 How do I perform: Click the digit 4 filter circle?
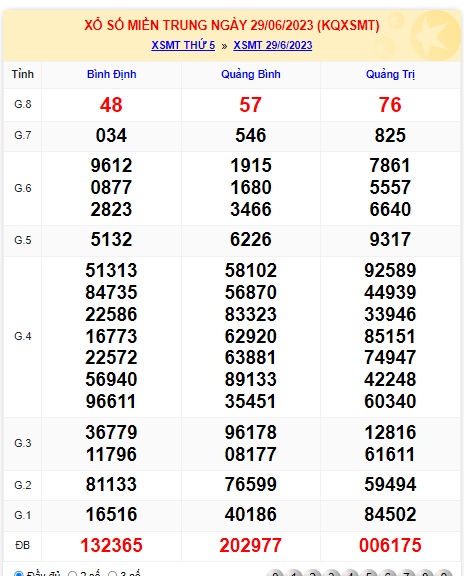pyautogui.click(x=350, y=573)
